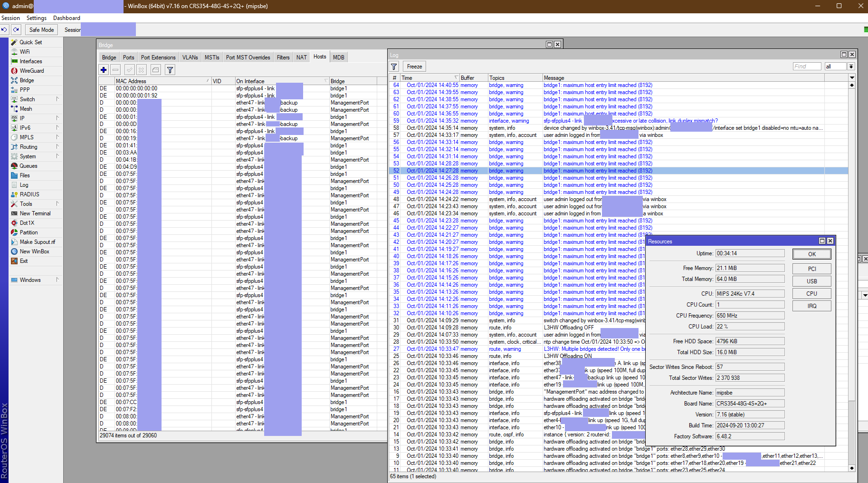Expand the IP sidebar submenu
This screenshot has width=868, height=483.
click(x=22, y=118)
